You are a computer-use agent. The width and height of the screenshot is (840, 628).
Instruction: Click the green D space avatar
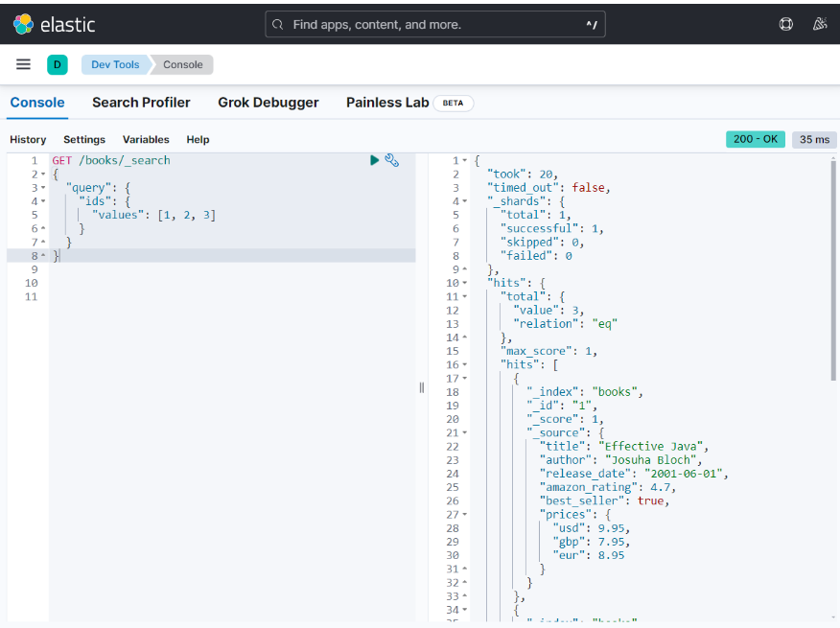click(58, 64)
